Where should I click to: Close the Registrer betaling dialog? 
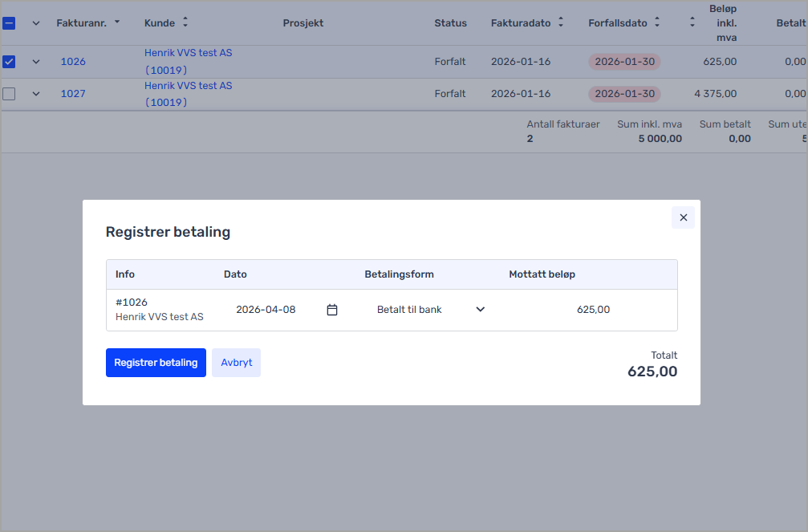pos(683,217)
